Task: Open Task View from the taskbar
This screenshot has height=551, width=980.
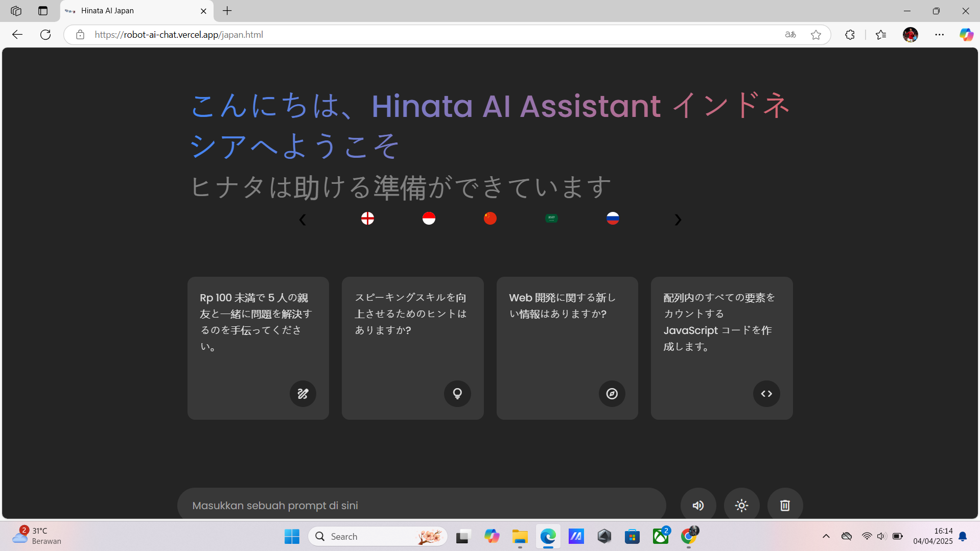Action: point(463,536)
